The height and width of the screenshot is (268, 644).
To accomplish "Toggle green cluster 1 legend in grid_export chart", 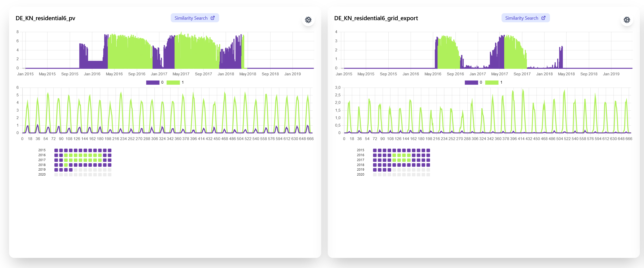I will pyautogui.click(x=492, y=82).
